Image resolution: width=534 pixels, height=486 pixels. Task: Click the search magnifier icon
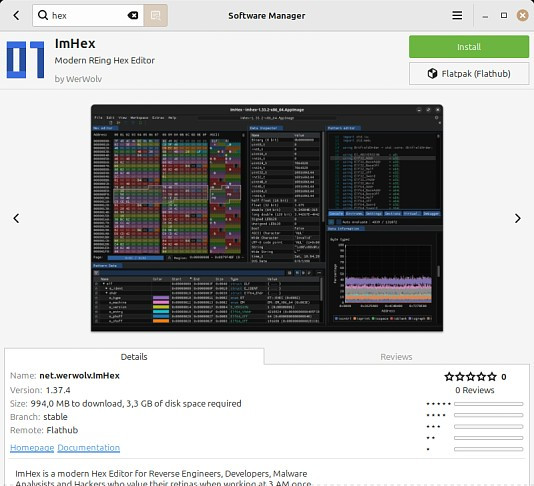(x=43, y=15)
